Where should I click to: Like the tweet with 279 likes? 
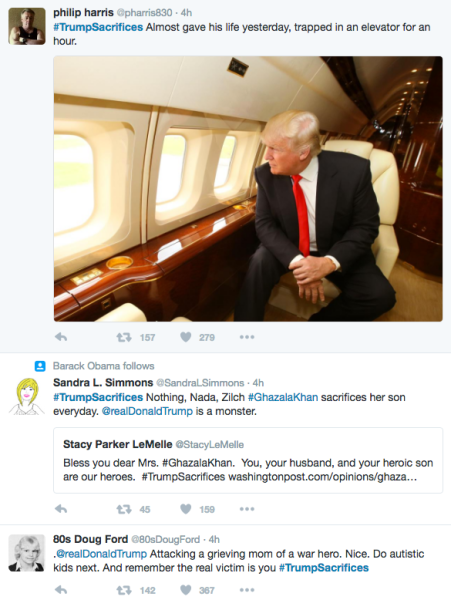click(x=186, y=337)
